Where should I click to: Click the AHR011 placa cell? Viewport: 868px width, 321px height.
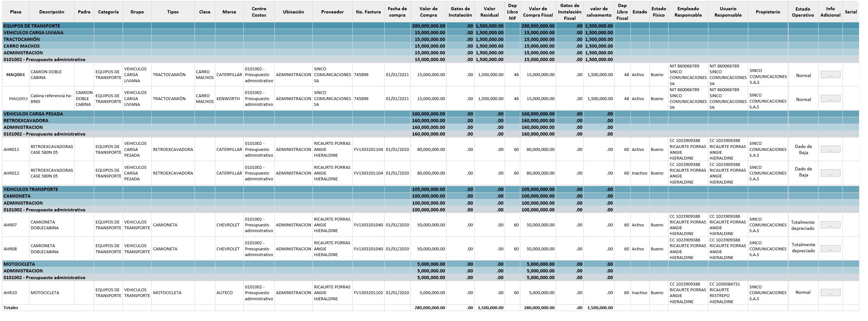[x=16, y=149]
